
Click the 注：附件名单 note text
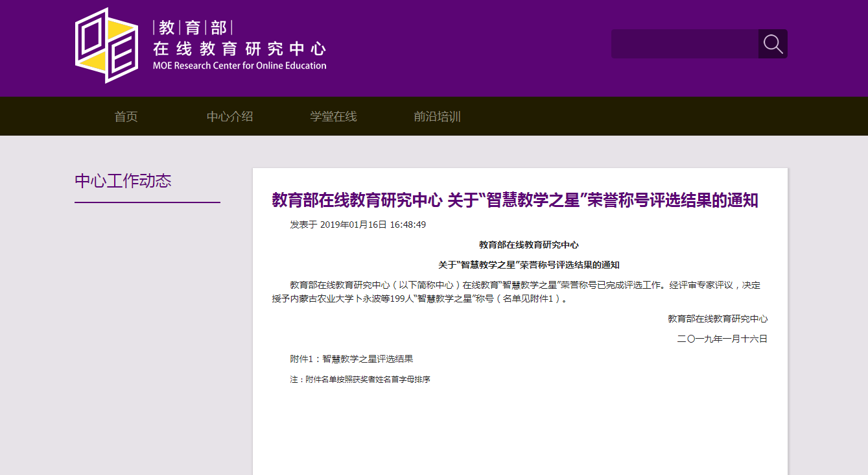(360, 379)
